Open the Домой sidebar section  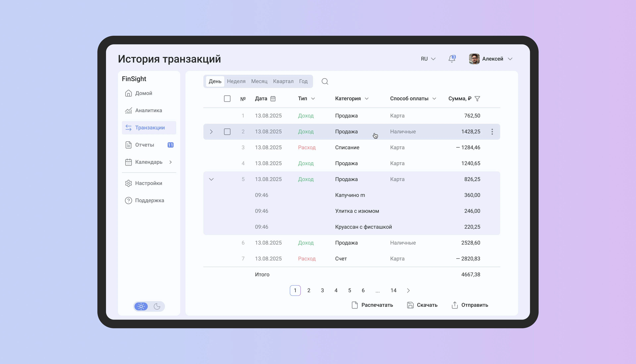click(x=144, y=93)
